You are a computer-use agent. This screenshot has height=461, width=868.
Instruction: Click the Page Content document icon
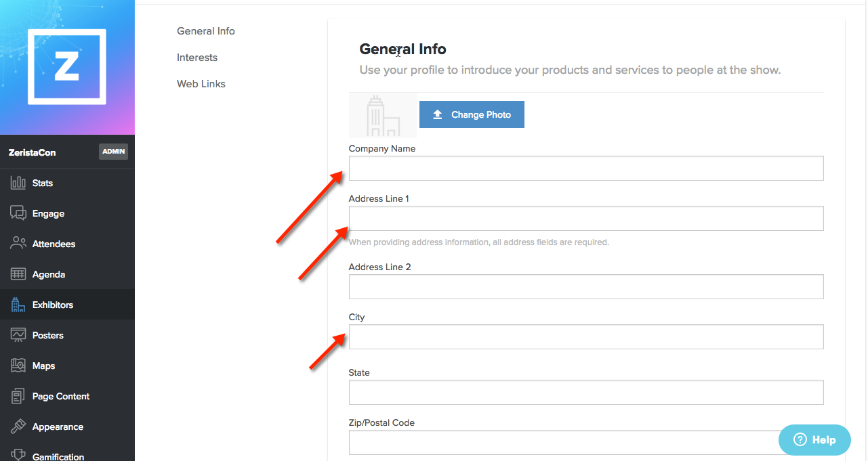tap(18, 396)
